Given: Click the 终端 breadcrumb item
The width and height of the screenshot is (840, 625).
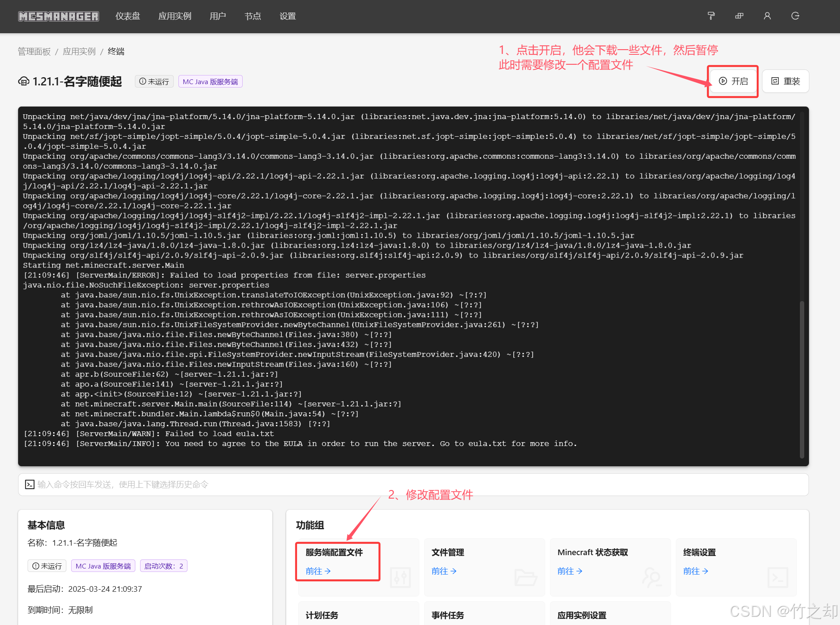Looking at the screenshot, I should click(x=116, y=51).
